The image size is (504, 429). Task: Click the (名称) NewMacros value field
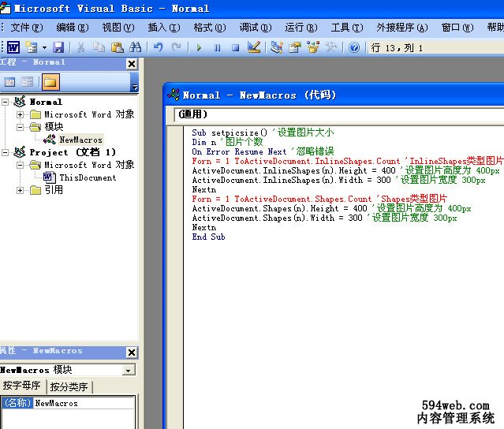pyautogui.click(x=84, y=403)
